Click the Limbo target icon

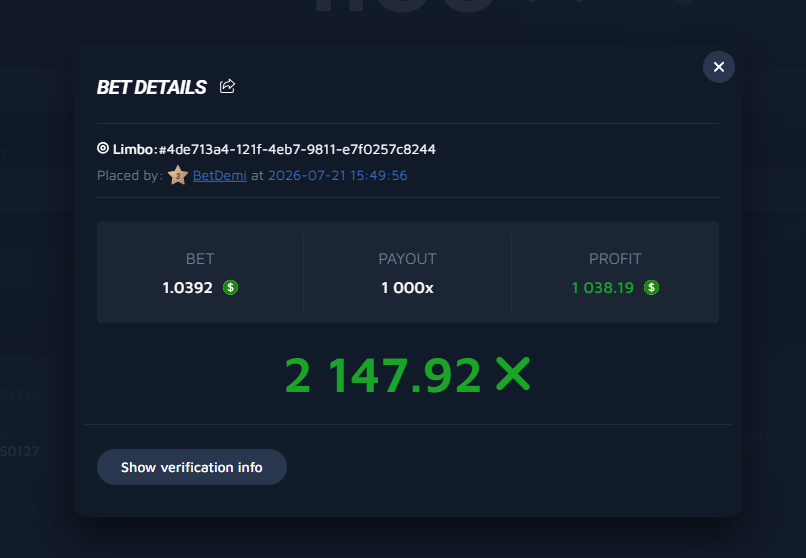click(x=103, y=148)
